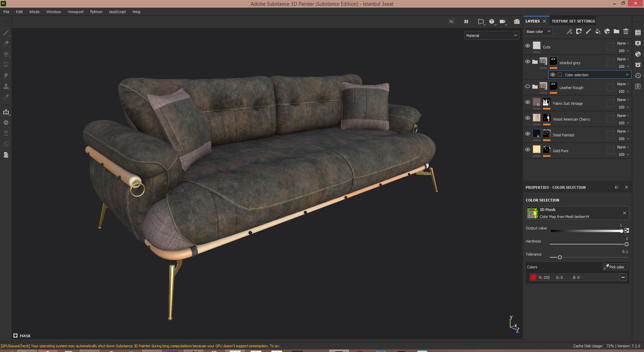644x352 pixels.
Task: Click the Pick color button
Action: click(614, 267)
